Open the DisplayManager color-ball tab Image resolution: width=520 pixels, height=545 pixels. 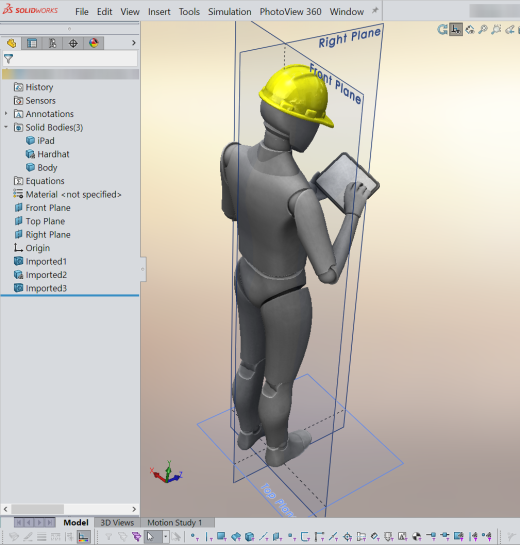coord(94,43)
